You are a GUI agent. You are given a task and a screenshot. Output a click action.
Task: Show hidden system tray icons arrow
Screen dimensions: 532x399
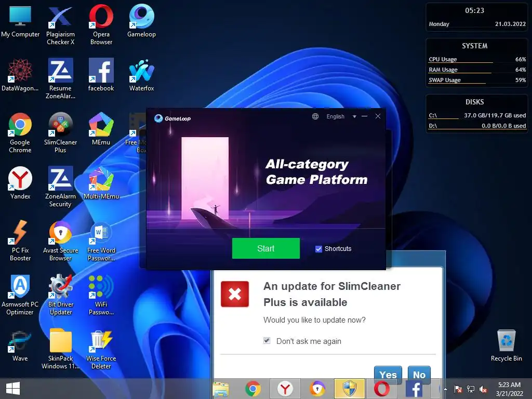coord(445,389)
